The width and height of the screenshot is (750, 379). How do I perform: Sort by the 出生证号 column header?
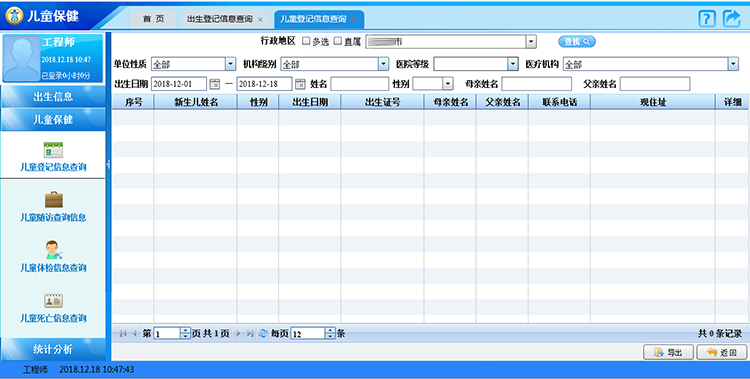382,102
